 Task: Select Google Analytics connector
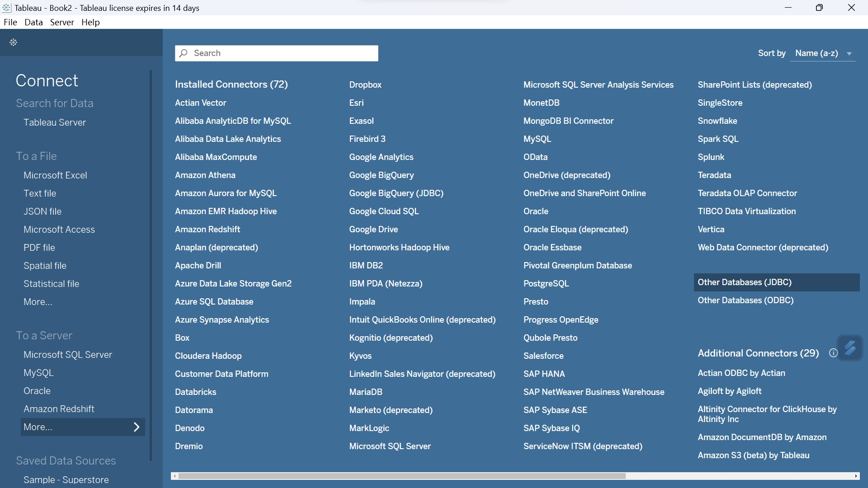tap(381, 157)
